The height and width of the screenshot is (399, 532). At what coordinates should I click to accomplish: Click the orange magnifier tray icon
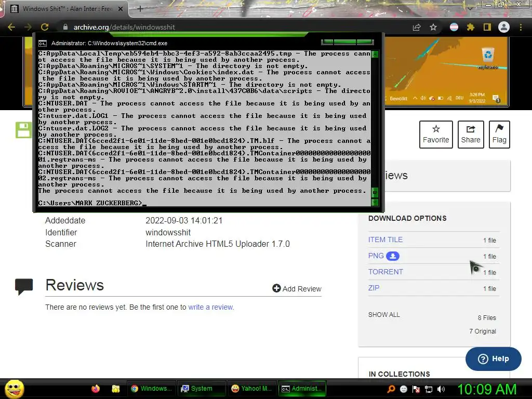point(391,389)
